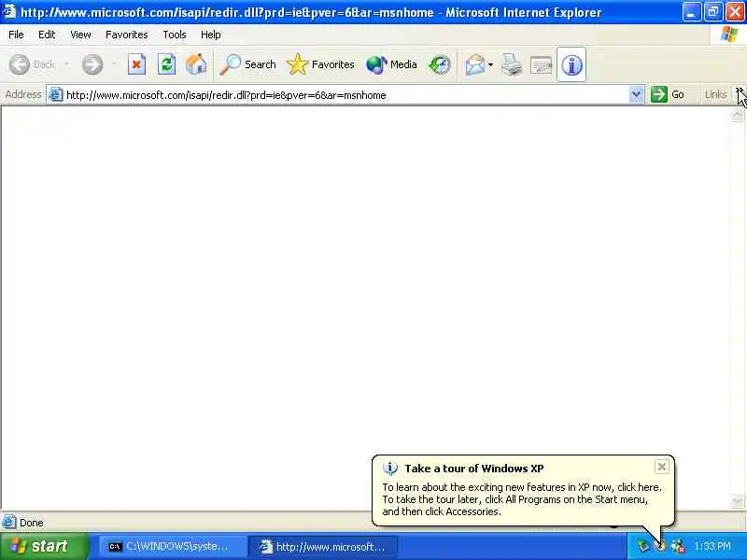Image resolution: width=747 pixels, height=560 pixels.
Task: Click the first system tray icon
Action: (x=643, y=546)
